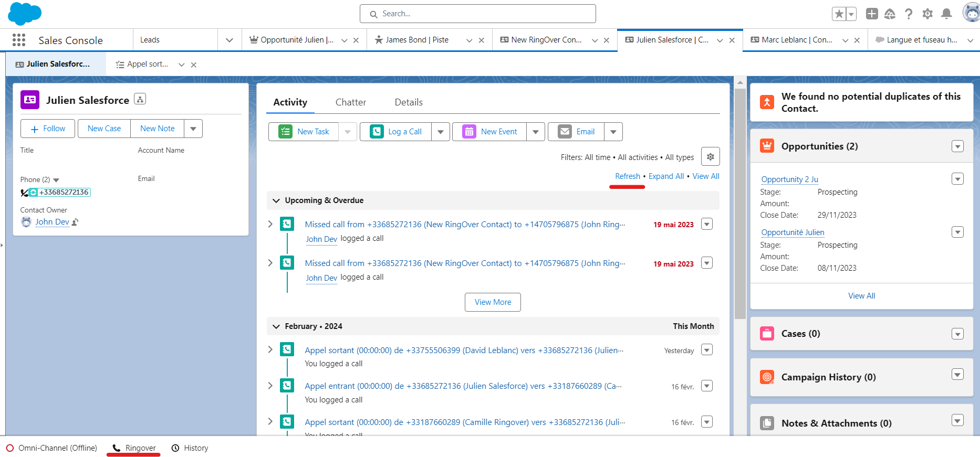Open Campaign History related list menu
Viewport: 980px width, 457px height.
tap(958, 374)
